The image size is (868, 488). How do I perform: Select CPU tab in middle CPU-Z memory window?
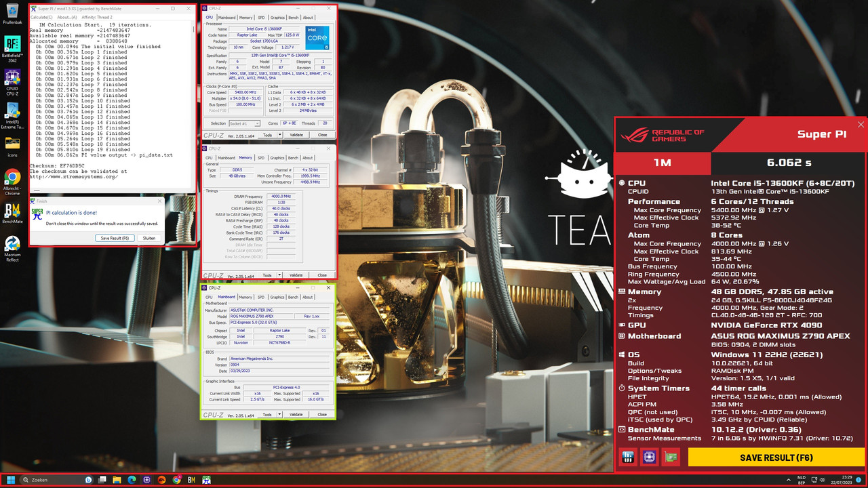click(209, 158)
